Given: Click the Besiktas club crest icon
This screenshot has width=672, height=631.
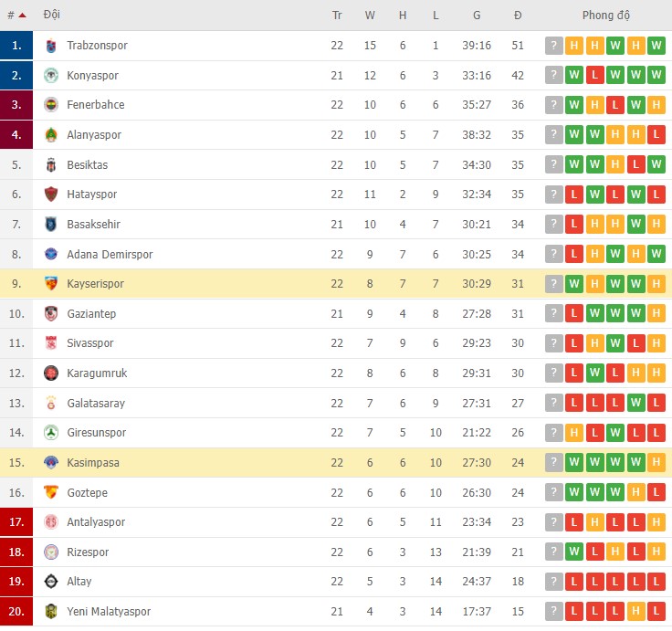Looking at the screenshot, I should 51,165.
